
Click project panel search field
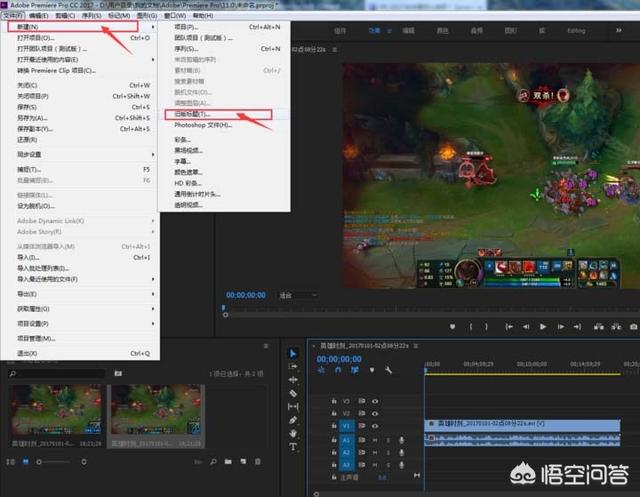click(x=57, y=373)
